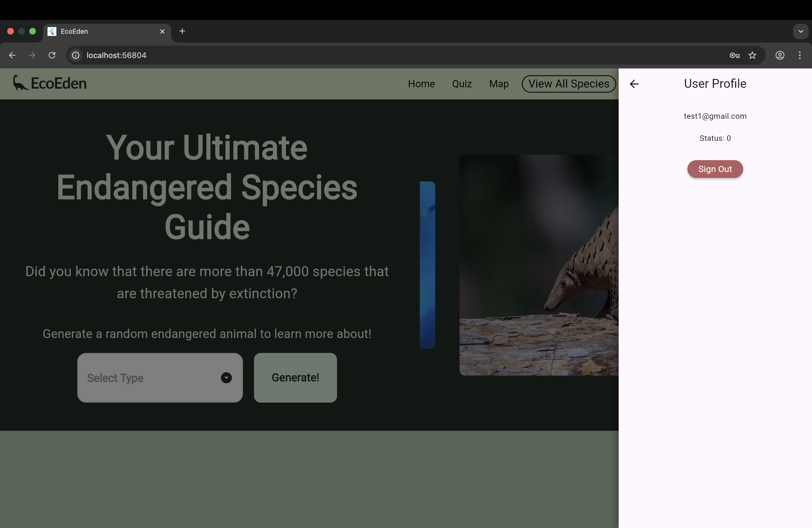812x528 pixels.
Task: Open the tab search chevron dropdown
Action: click(x=801, y=31)
